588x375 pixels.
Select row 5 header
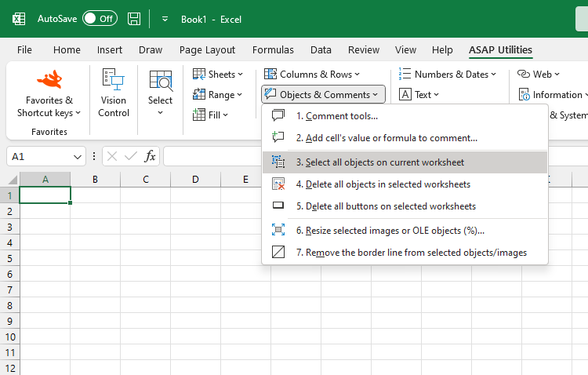pyautogui.click(x=9, y=258)
